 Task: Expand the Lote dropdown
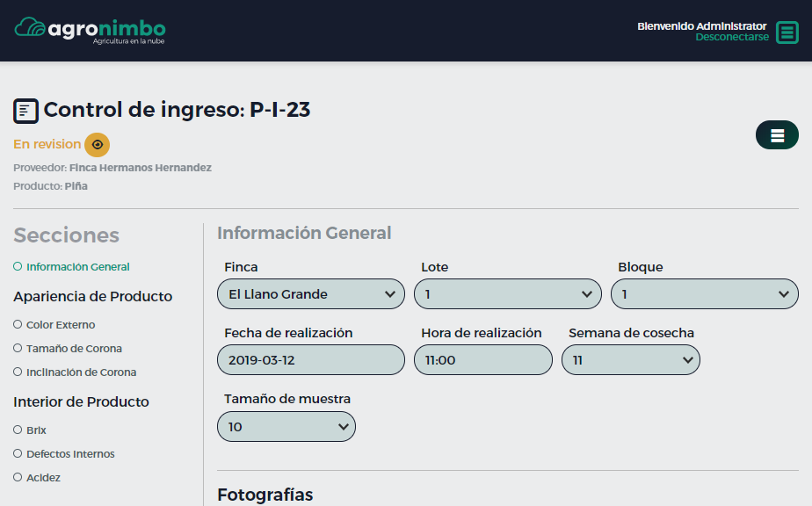507,294
